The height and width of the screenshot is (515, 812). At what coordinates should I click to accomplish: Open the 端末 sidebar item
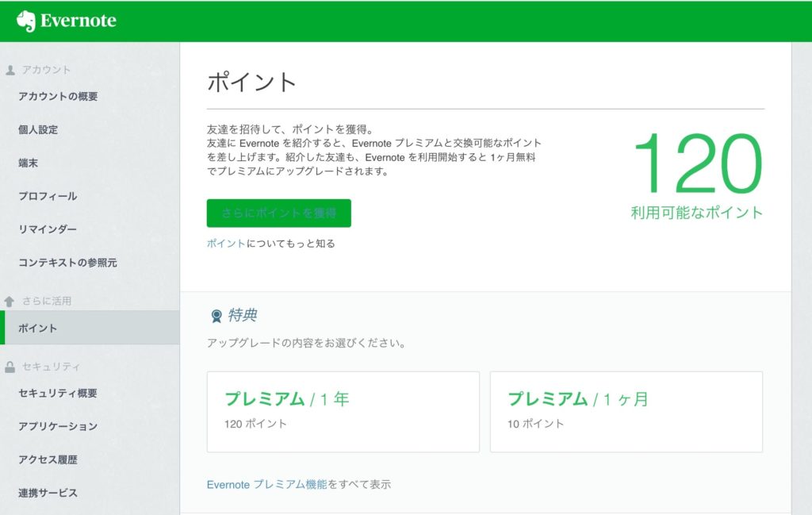28,163
